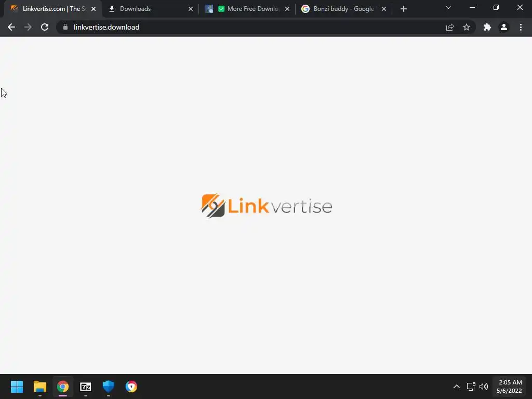The height and width of the screenshot is (399, 532).
Task: Close the Downloads tab
Action: coord(191,9)
